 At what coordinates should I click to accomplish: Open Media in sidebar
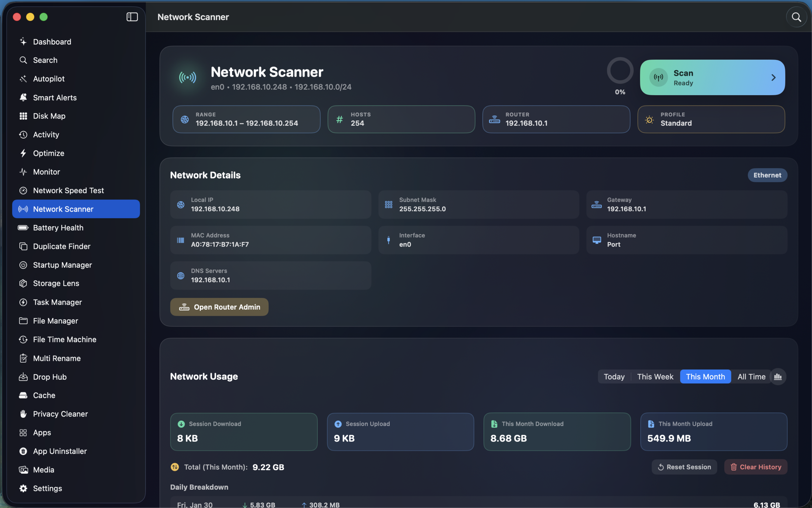[x=76, y=470]
